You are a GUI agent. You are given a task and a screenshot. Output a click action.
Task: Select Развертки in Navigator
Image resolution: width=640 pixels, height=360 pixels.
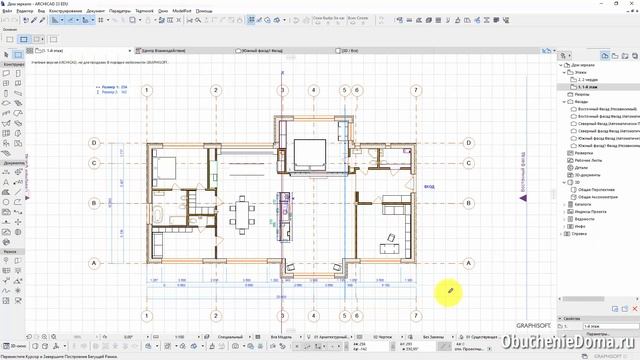583,153
